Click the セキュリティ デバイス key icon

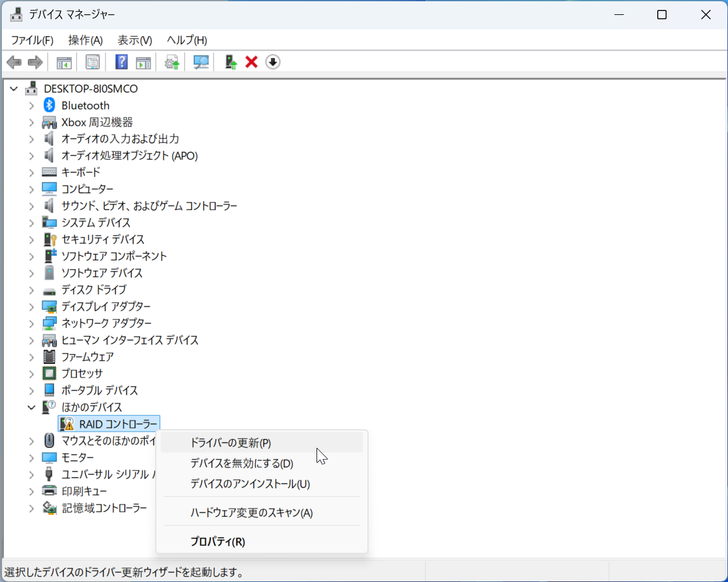click(49, 239)
